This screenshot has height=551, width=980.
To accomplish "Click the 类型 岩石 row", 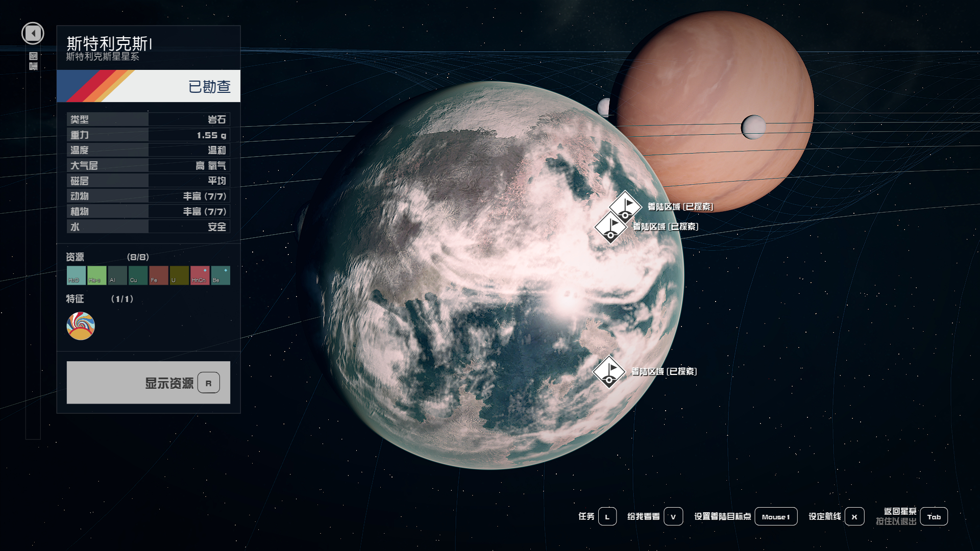I will pyautogui.click(x=149, y=119).
